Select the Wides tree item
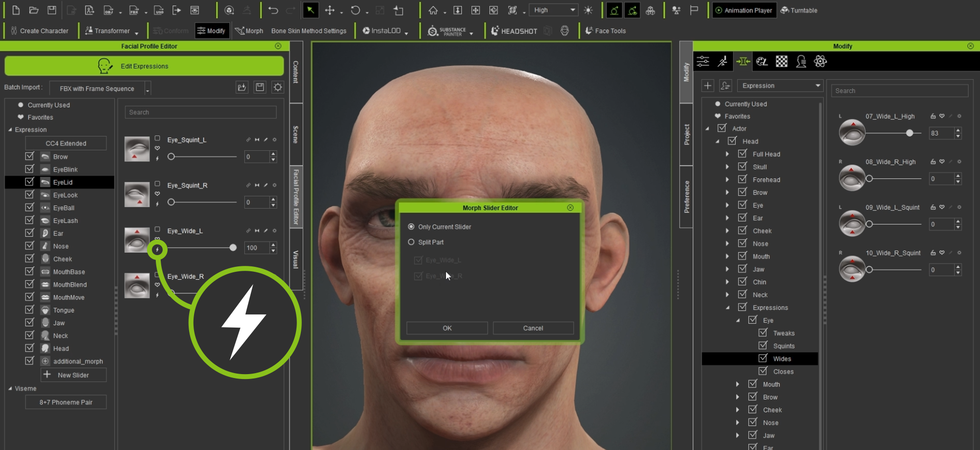The height and width of the screenshot is (450, 980). 782,358
